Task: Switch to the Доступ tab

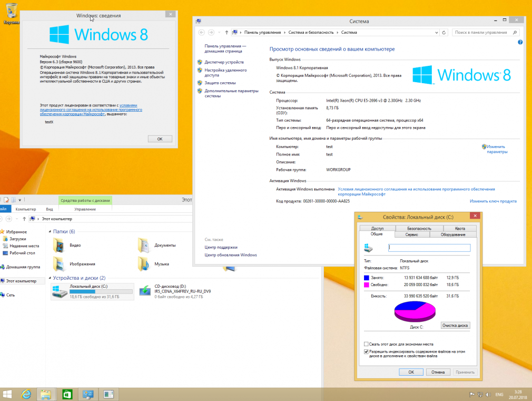Action: 377,229
